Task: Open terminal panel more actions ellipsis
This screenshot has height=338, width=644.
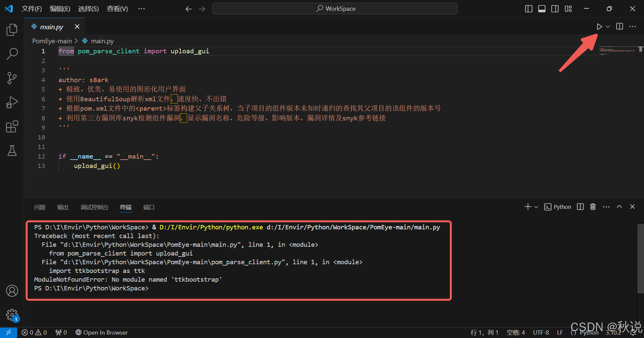Action: click(606, 207)
